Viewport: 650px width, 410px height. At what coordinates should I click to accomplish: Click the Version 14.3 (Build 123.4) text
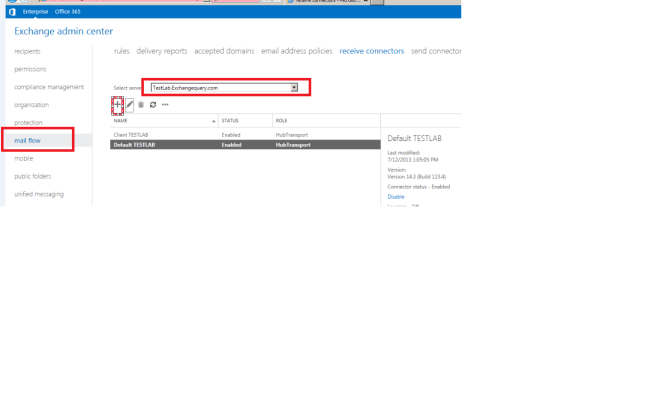[417, 177]
